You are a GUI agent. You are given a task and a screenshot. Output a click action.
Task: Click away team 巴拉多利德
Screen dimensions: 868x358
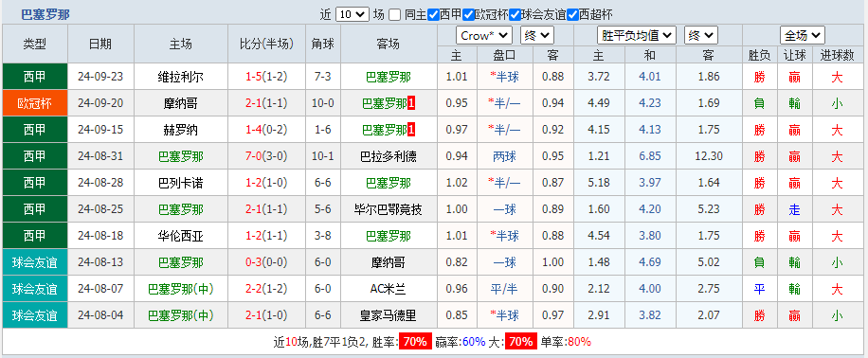click(x=389, y=156)
